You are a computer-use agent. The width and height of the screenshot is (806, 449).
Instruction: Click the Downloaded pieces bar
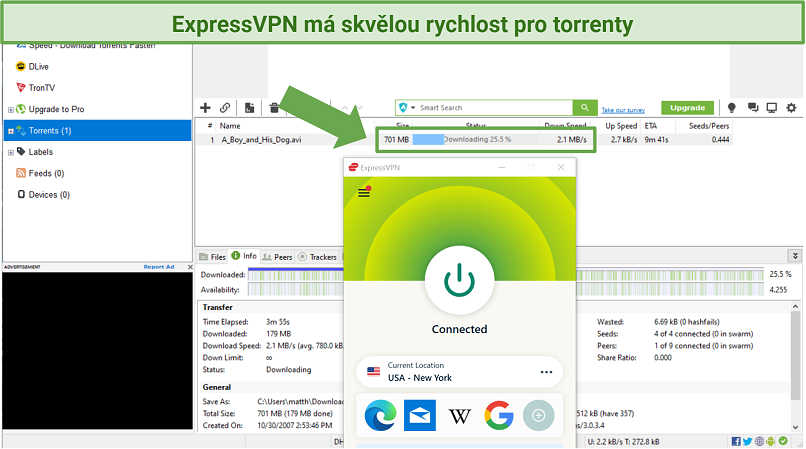coord(506,275)
